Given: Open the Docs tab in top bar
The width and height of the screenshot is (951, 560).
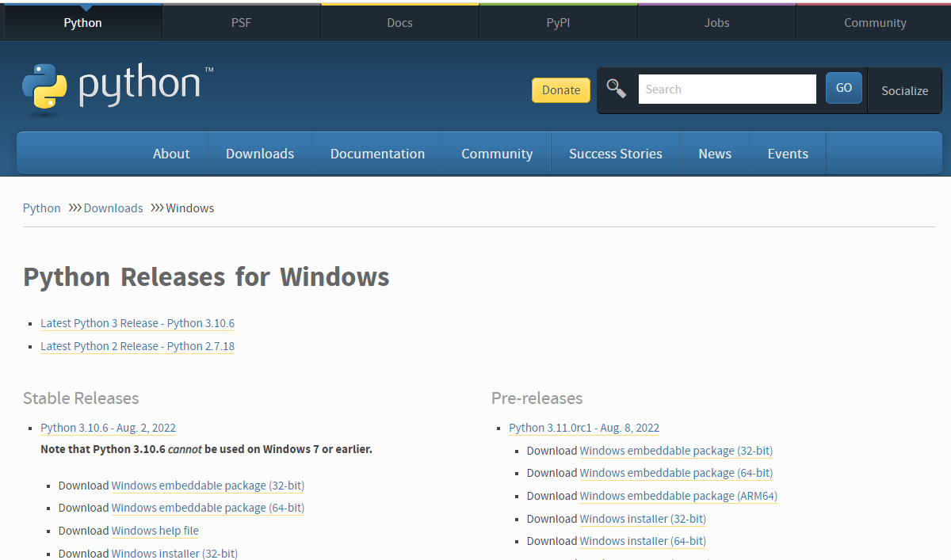Looking at the screenshot, I should [399, 22].
